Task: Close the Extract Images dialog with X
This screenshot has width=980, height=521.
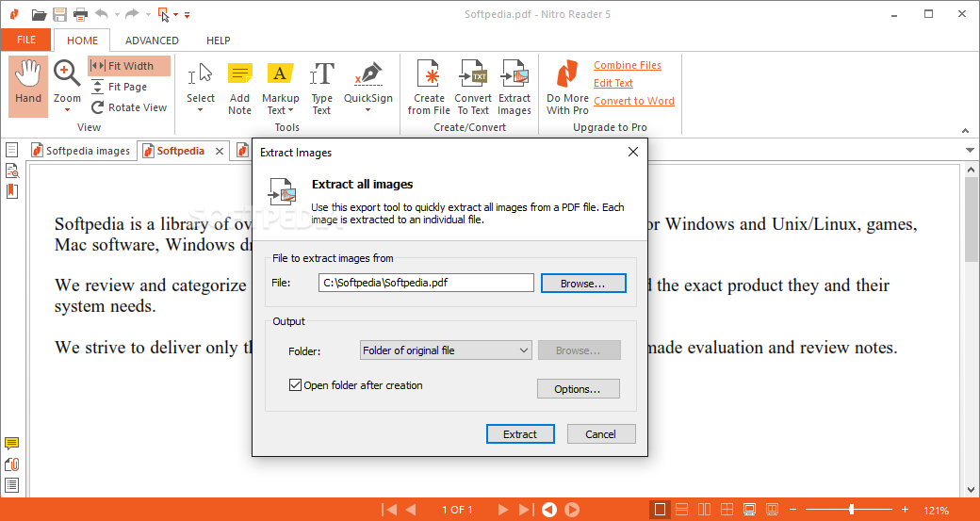Action: tap(633, 152)
